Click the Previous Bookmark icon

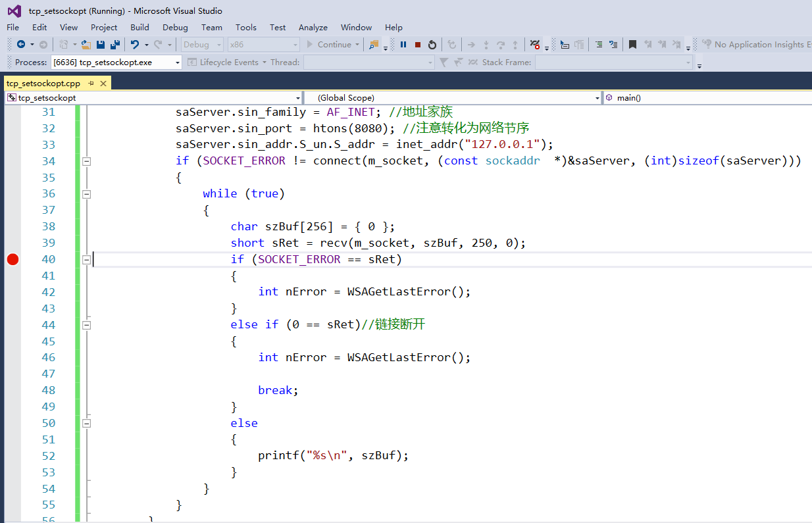point(648,45)
